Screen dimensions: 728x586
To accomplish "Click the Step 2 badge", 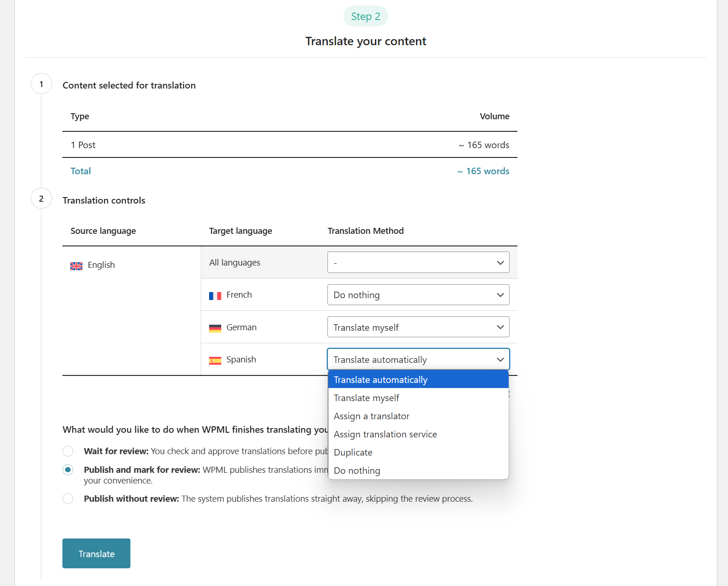I will [x=366, y=16].
